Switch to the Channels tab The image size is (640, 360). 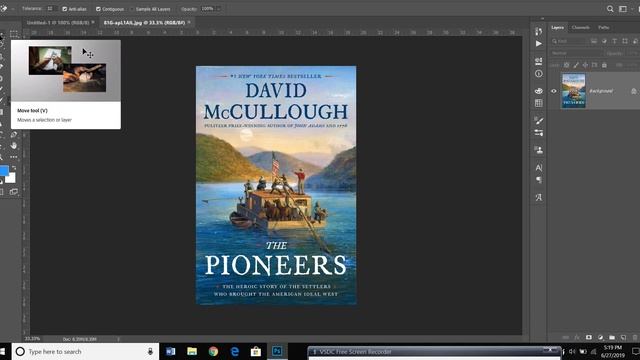580,27
